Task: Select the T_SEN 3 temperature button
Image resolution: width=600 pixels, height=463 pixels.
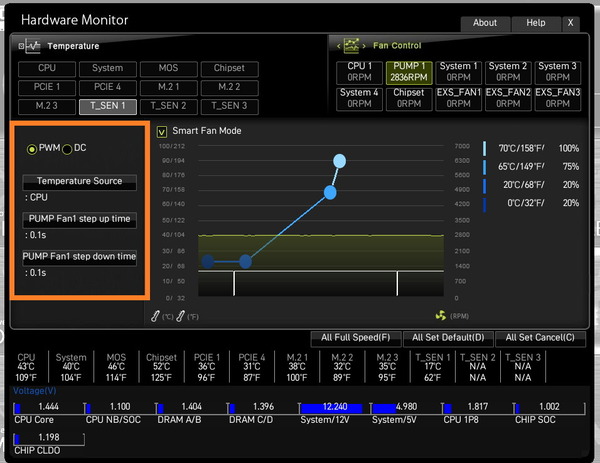Action: click(230, 106)
